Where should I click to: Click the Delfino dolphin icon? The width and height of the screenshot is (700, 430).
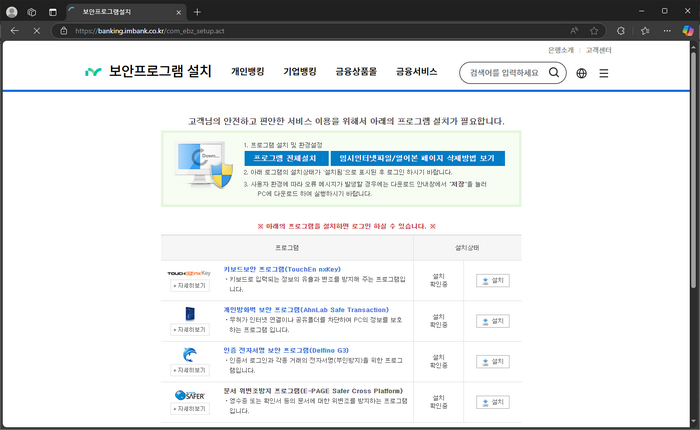(x=190, y=355)
